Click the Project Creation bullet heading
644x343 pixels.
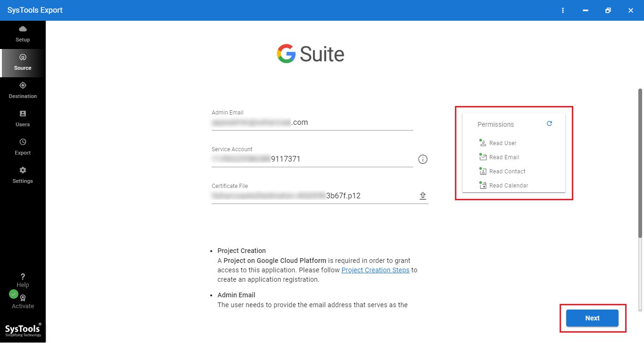[x=241, y=251]
